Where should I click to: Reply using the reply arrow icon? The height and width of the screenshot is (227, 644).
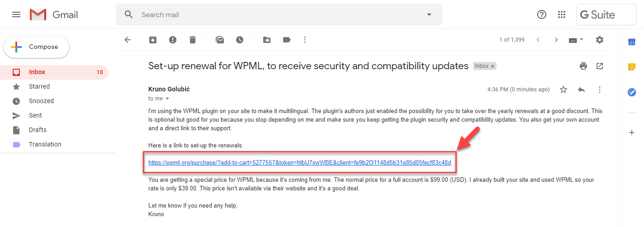tap(582, 90)
